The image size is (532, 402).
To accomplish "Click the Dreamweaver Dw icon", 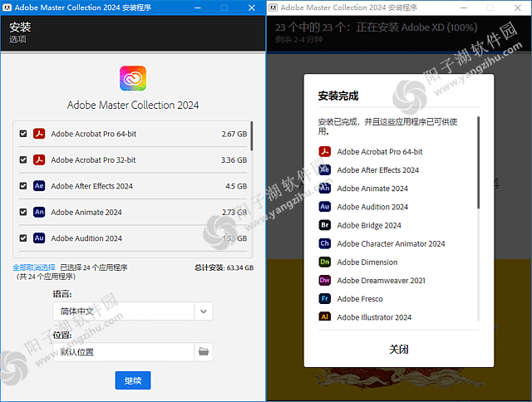I will (x=325, y=280).
